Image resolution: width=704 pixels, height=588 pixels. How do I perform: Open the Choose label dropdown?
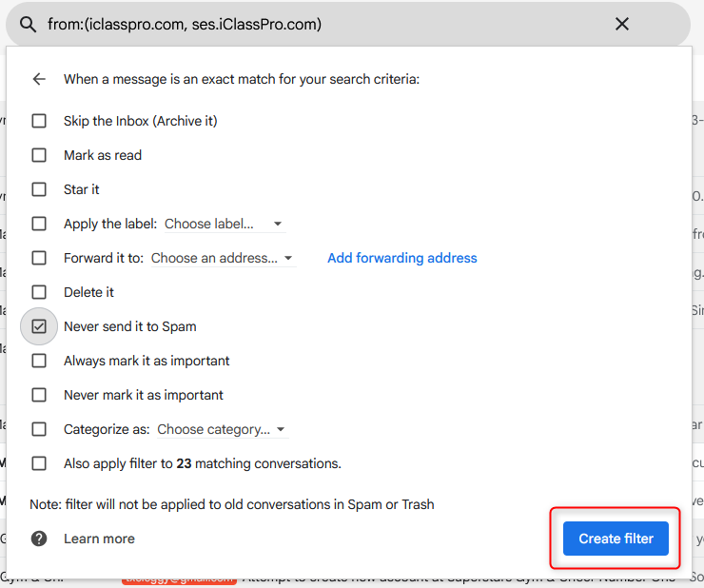(225, 224)
